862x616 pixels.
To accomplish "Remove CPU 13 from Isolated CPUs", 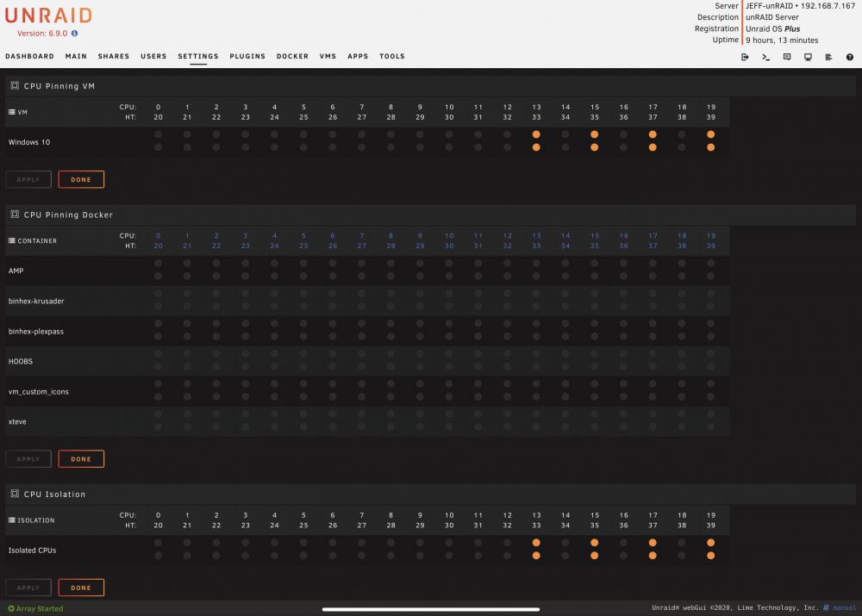I will 536,543.
